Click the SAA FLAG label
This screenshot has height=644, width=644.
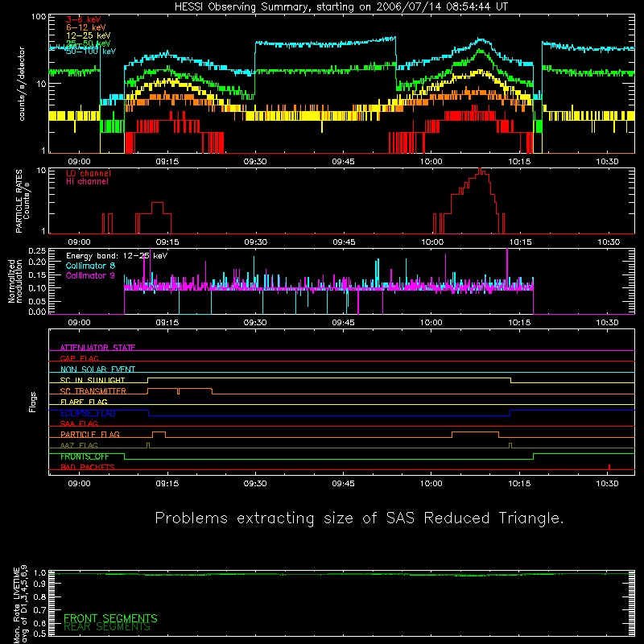coord(79,423)
